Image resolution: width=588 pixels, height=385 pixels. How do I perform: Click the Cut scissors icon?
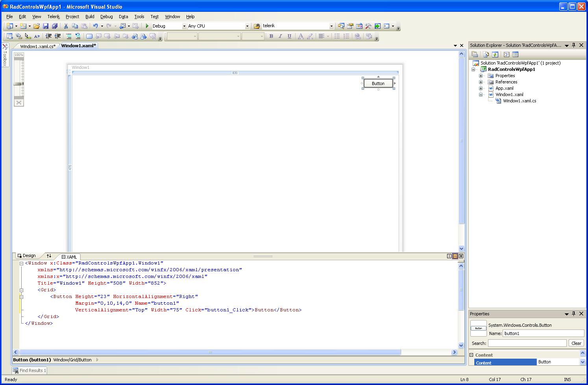(66, 26)
